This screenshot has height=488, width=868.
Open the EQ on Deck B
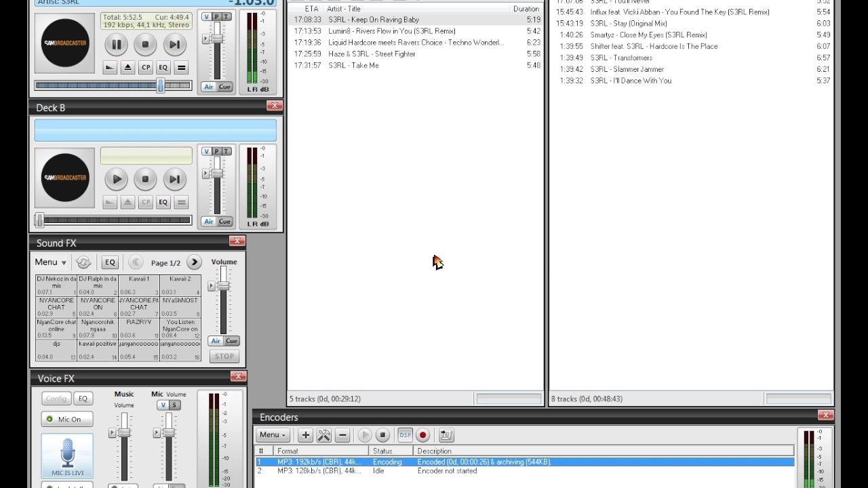coord(163,203)
